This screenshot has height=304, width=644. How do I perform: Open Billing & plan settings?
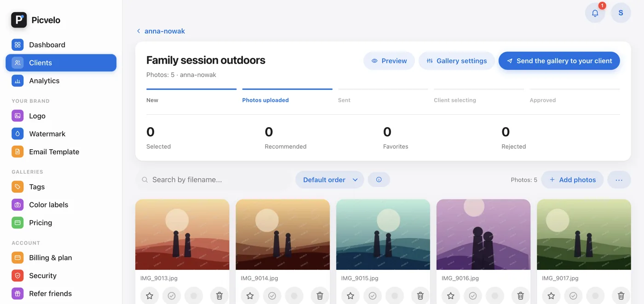click(x=61, y=257)
